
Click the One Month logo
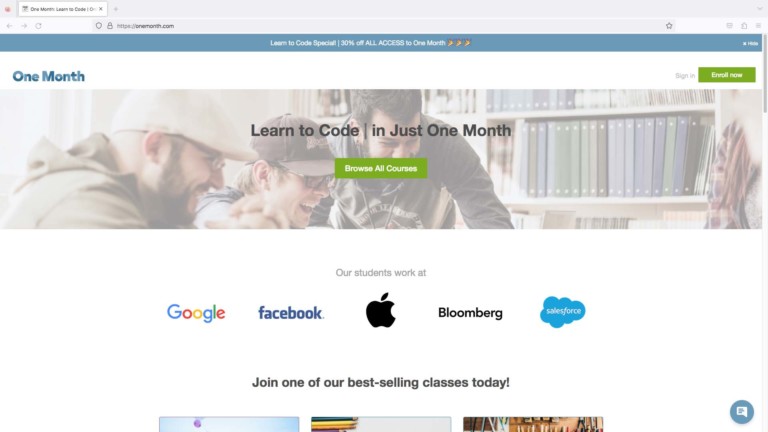48,76
